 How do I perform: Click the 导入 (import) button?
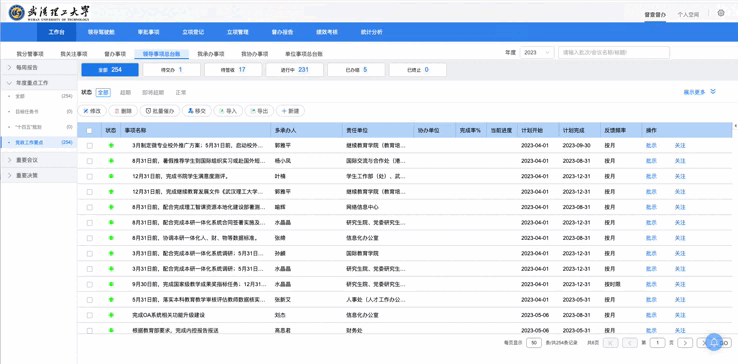(228, 111)
